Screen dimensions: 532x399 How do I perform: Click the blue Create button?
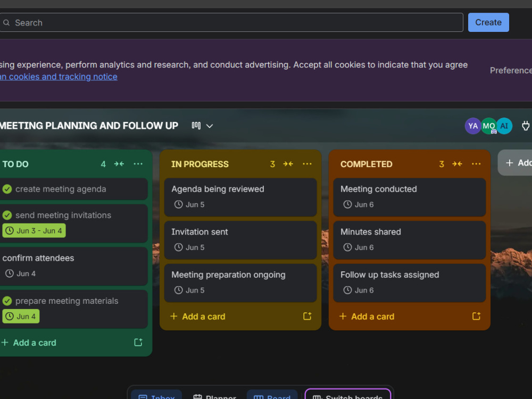[488, 22]
